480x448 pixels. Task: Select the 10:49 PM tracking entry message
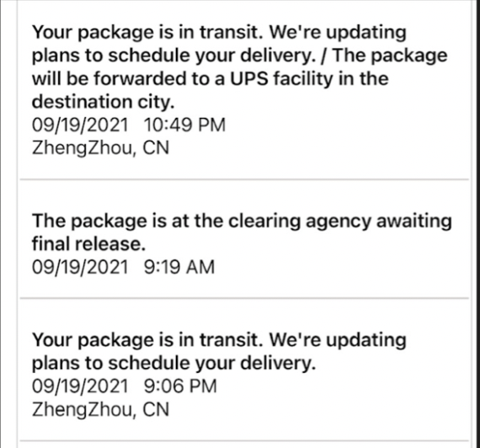[x=240, y=67]
